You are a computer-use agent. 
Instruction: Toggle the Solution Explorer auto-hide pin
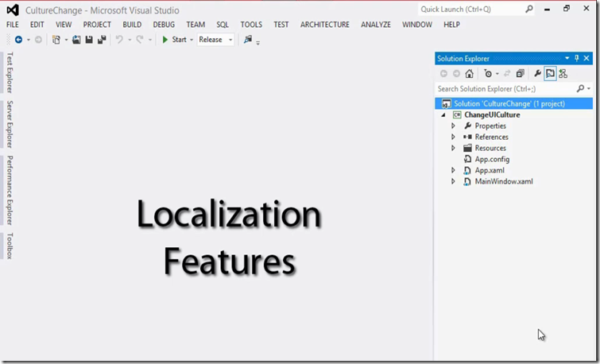coord(577,58)
